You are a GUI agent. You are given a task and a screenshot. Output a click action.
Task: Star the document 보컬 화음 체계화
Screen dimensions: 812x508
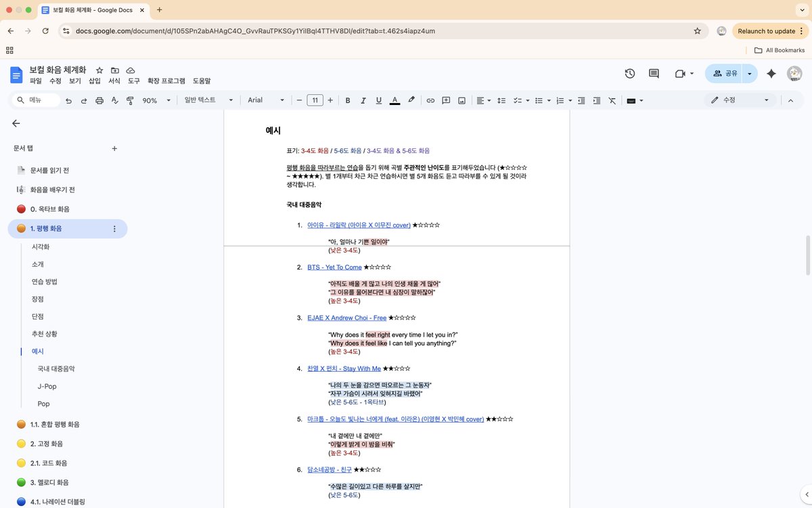(99, 70)
